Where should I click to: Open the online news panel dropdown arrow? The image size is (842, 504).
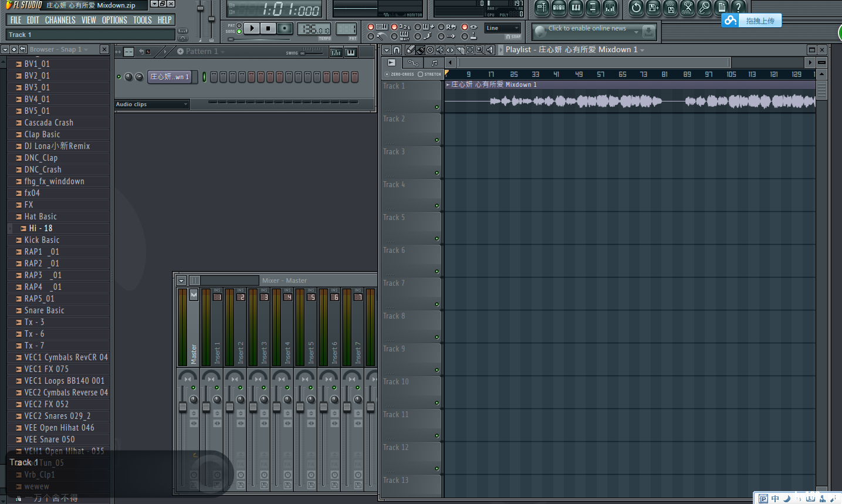click(x=636, y=32)
